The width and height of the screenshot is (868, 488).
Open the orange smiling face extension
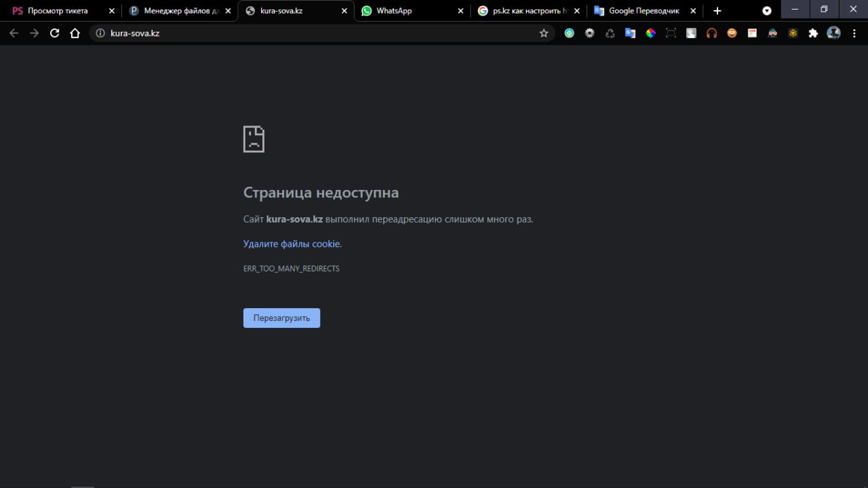click(x=732, y=33)
